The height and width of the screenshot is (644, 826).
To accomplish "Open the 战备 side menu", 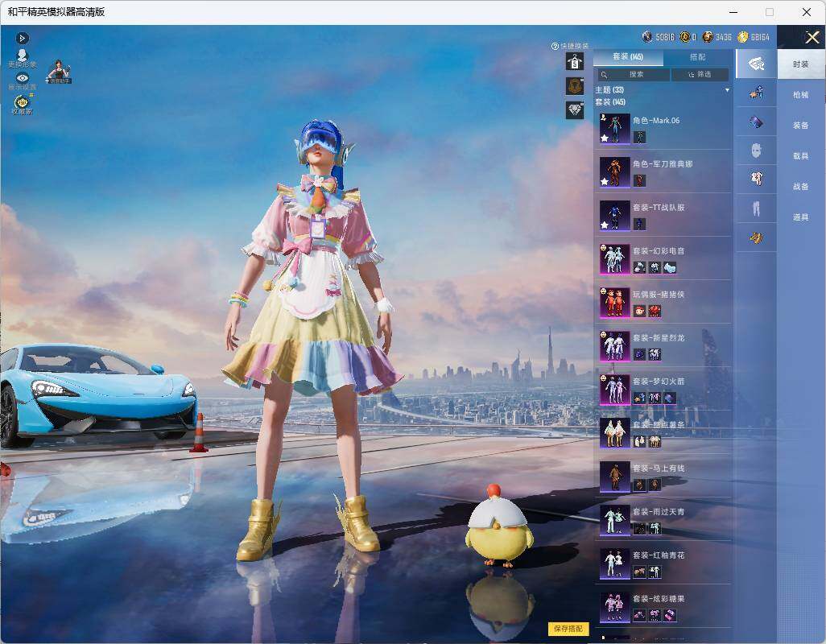I will point(801,187).
